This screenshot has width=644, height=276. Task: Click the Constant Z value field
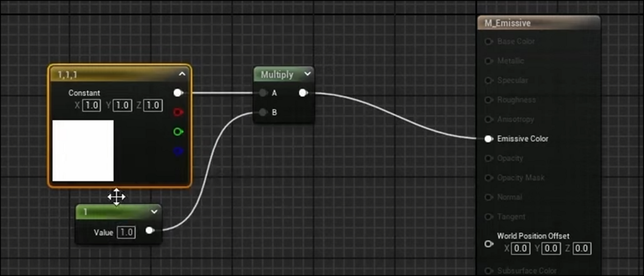click(153, 106)
